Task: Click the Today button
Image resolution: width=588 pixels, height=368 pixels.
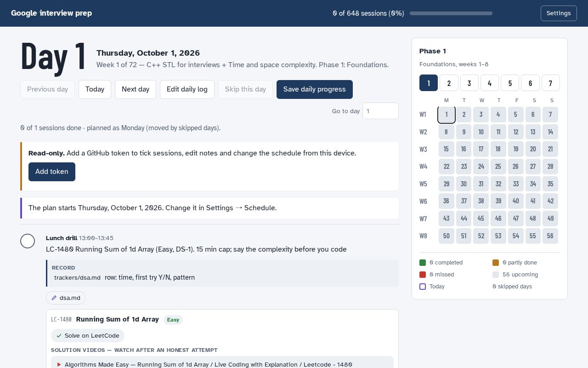Action: pos(95,89)
